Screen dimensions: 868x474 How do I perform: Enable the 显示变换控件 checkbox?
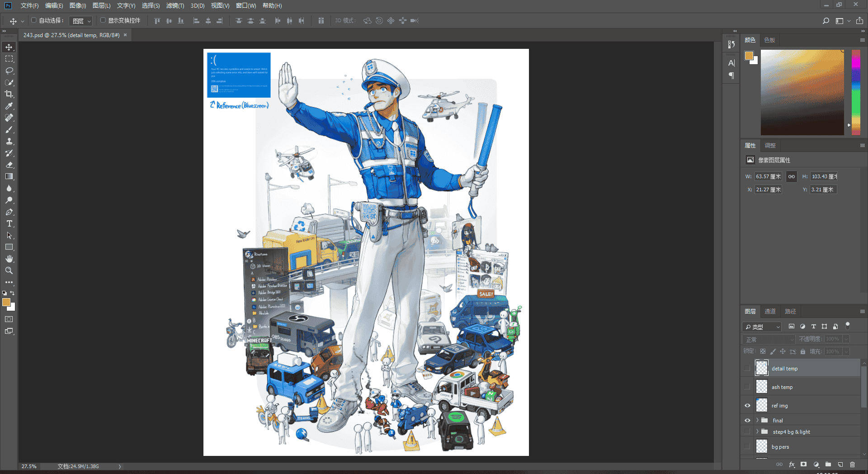pyautogui.click(x=103, y=20)
